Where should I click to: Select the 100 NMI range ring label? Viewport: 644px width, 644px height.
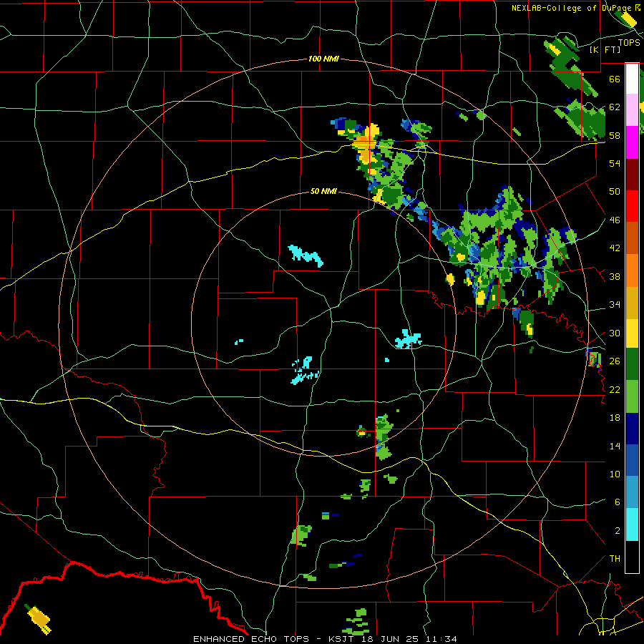pos(323,59)
